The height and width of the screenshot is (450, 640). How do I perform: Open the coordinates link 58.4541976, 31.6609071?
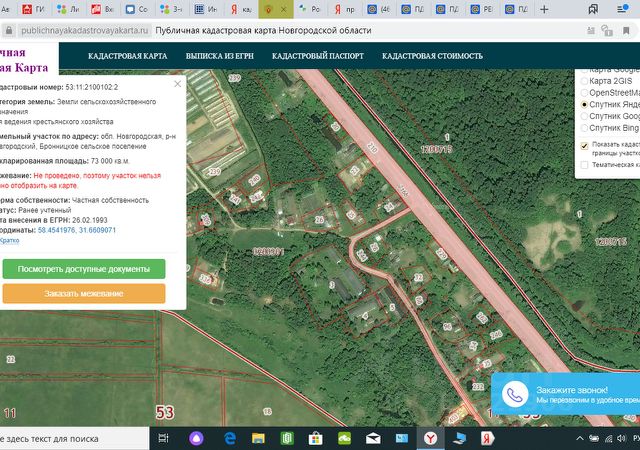click(77, 230)
